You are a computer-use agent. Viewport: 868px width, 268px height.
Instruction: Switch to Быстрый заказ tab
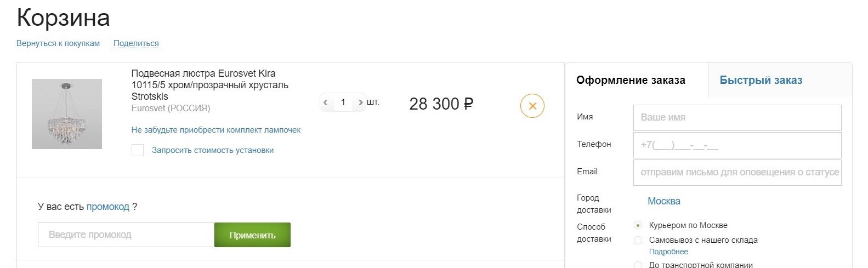coord(761,81)
